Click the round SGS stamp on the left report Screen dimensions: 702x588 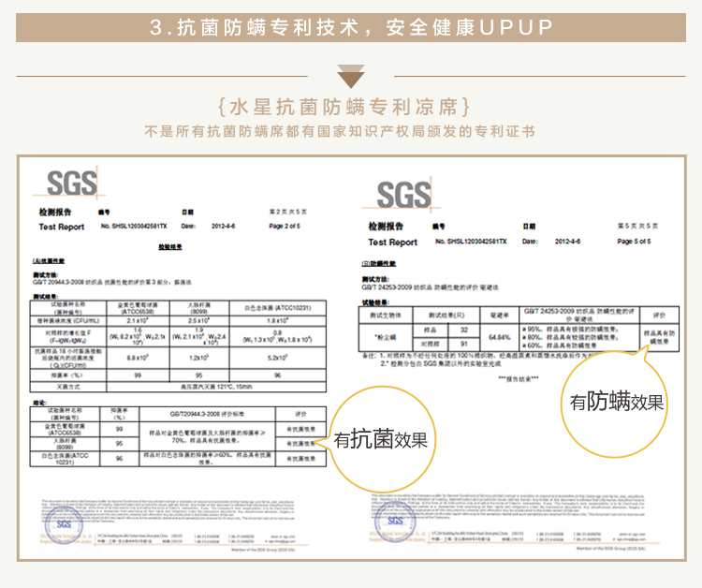point(63,524)
